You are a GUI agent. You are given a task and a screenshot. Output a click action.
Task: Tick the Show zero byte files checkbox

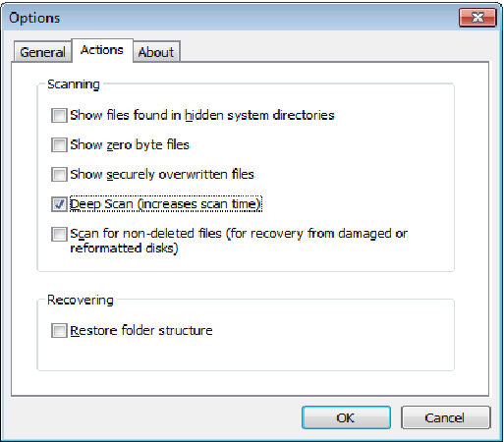click(59, 144)
